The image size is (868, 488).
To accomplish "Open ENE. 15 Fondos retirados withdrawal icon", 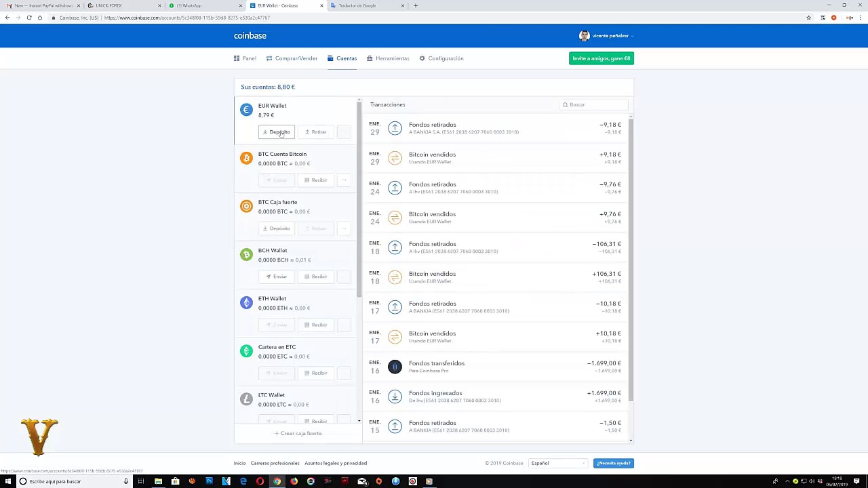I will pyautogui.click(x=395, y=426).
